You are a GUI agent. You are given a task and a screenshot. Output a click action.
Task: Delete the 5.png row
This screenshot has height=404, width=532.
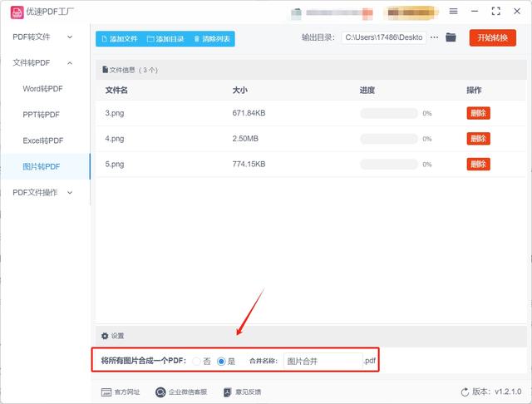pos(479,165)
